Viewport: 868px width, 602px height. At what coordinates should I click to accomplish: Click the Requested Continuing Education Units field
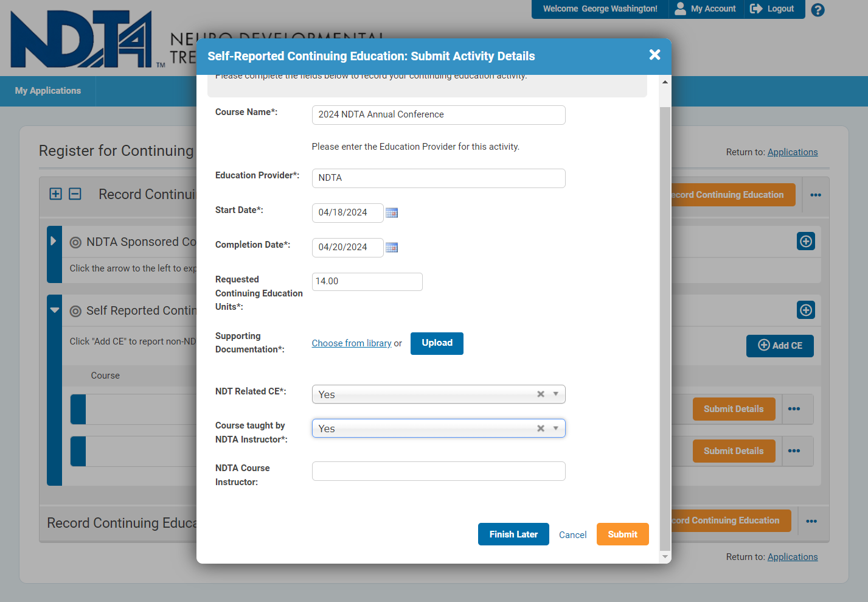pyautogui.click(x=367, y=282)
